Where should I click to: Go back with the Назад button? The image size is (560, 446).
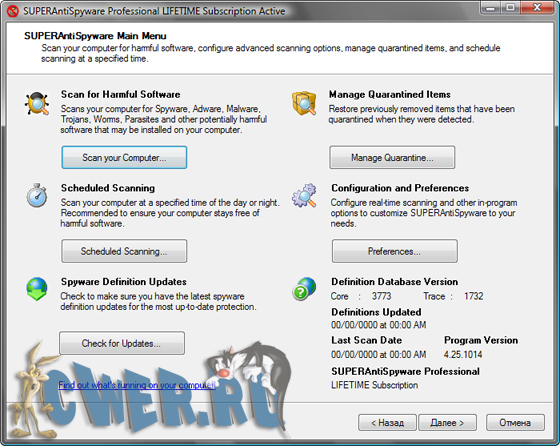388,423
